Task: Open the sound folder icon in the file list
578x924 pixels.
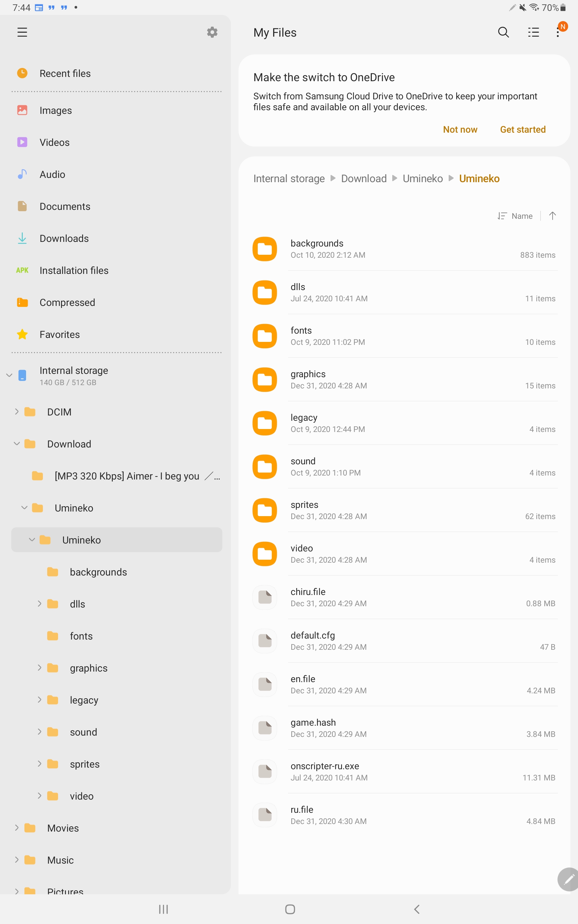Action: pos(265,467)
